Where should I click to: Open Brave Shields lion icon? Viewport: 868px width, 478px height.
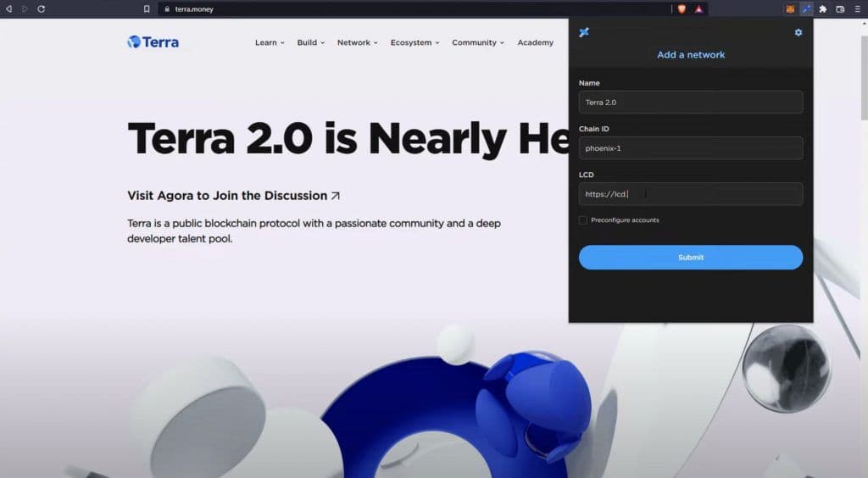pos(682,8)
